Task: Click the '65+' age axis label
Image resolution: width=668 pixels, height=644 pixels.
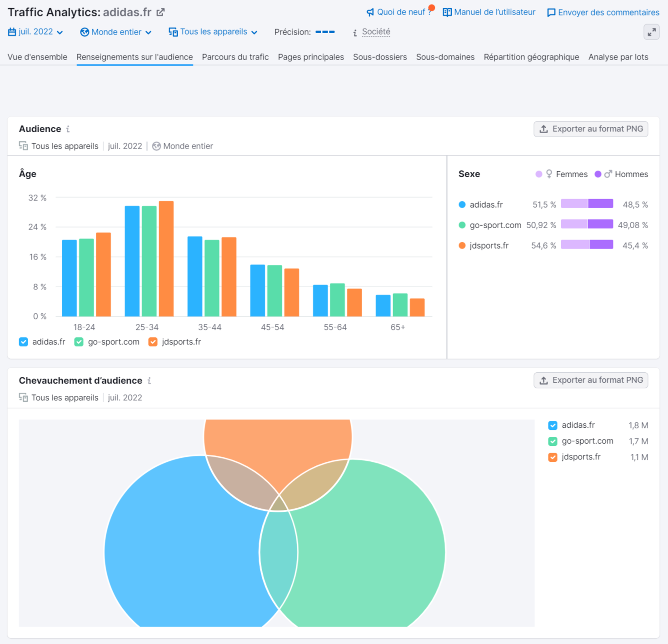Action: point(398,327)
